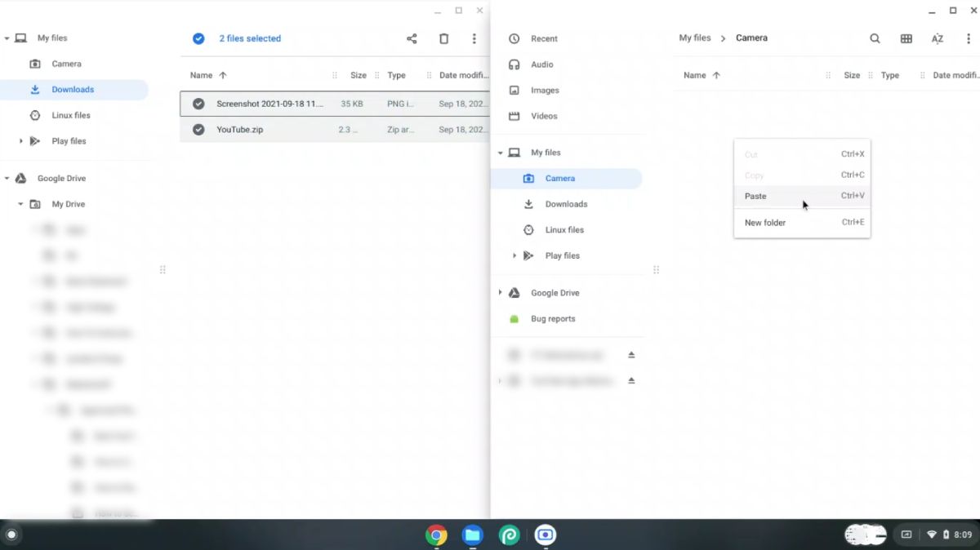Open Audio category in right window sidebar
Screen dimensions: 980x550
[x=541, y=64]
